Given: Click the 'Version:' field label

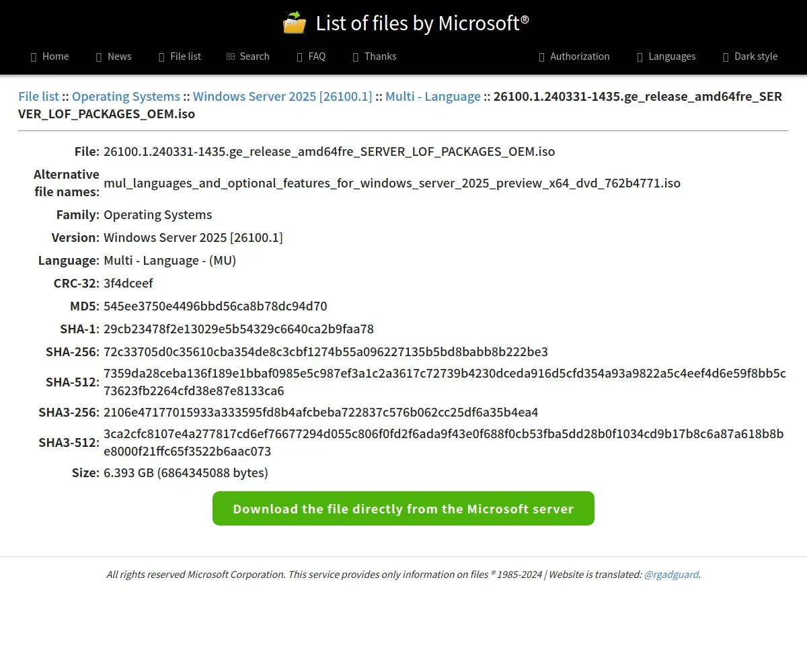Looking at the screenshot, I should point(75,237).
